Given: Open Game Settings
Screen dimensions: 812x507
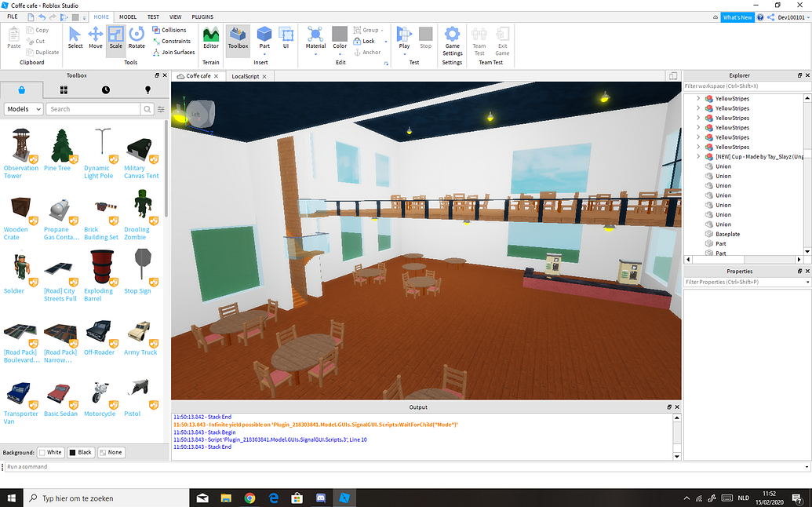Looking at the screenshot, I should 452,42.
